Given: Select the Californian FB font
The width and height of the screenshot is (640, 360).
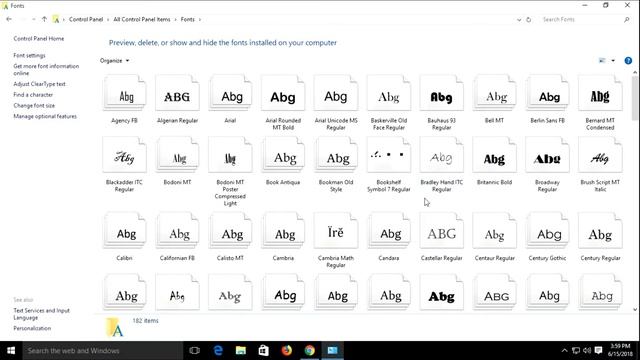Looking at the screenshot, I should pyautogui.click(x=177, y=231).
